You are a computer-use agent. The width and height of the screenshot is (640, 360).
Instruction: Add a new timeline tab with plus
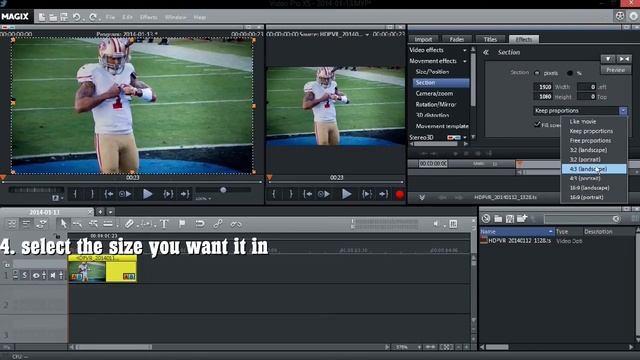point(100,212)
